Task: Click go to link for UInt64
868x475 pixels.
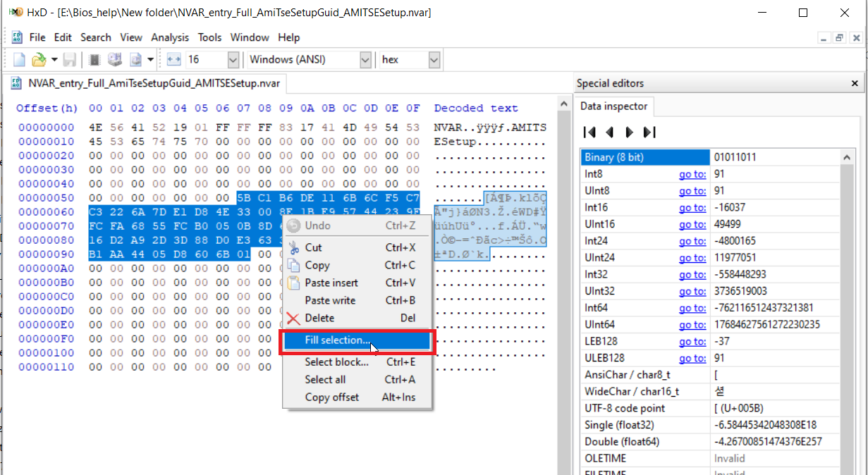Action: pos(692,325)
